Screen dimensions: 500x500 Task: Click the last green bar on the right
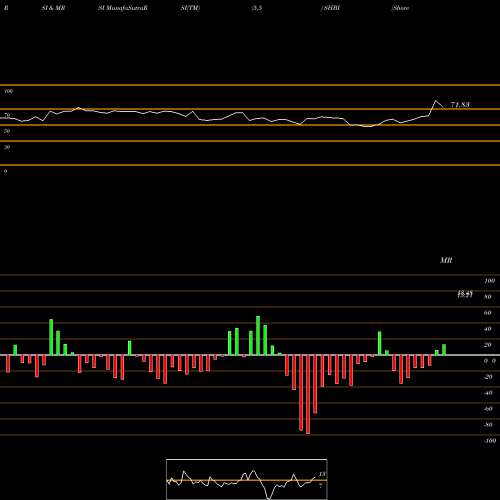coord(444,350)
